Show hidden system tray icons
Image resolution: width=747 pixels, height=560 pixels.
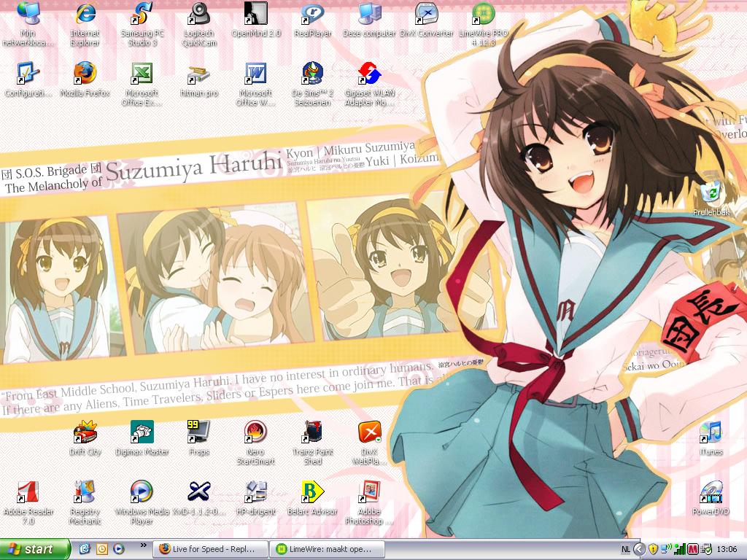(x=640, y=550)
